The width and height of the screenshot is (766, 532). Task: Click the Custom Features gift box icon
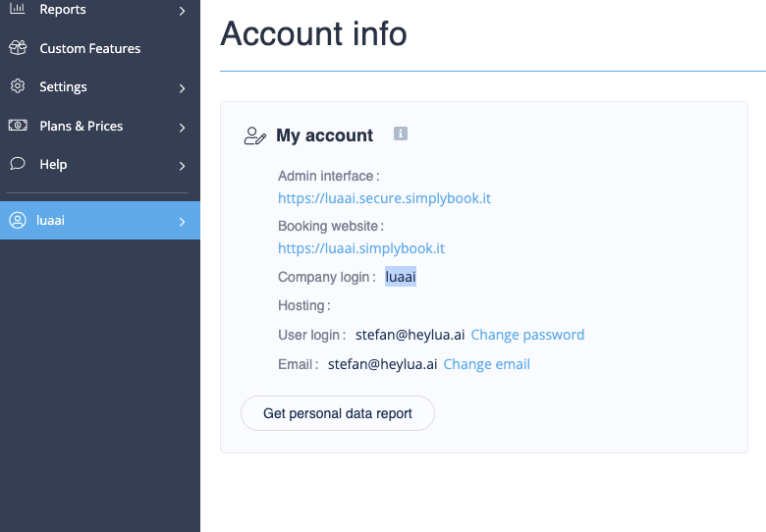18,47
